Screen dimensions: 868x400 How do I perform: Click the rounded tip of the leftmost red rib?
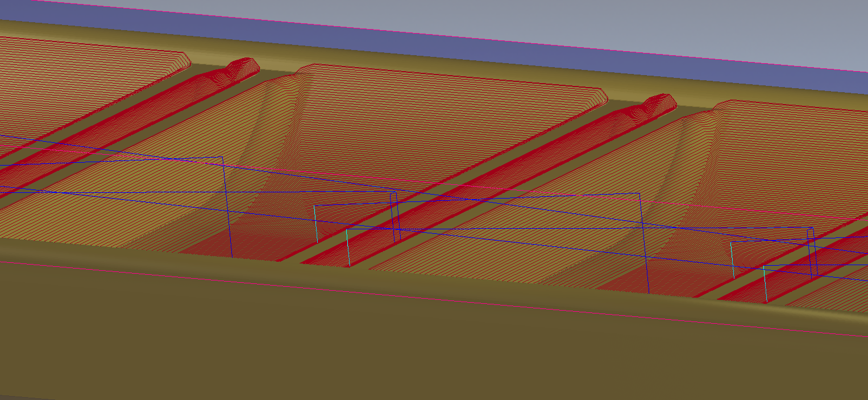(x=243, y=67)
